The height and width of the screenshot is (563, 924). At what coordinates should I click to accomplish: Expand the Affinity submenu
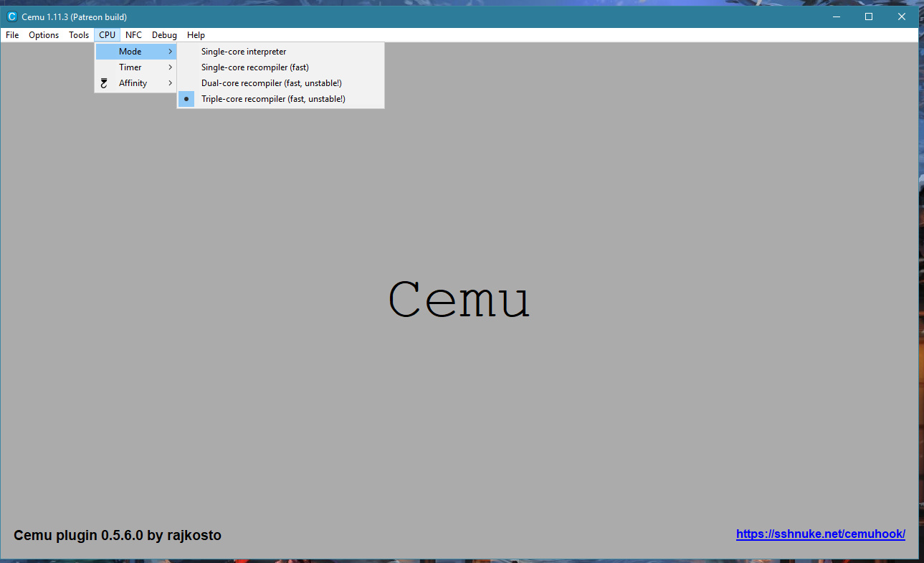coord(136,83)
